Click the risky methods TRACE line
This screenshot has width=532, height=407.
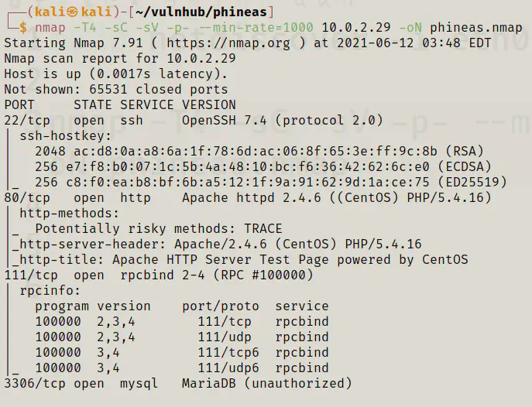tap(158, 229)
